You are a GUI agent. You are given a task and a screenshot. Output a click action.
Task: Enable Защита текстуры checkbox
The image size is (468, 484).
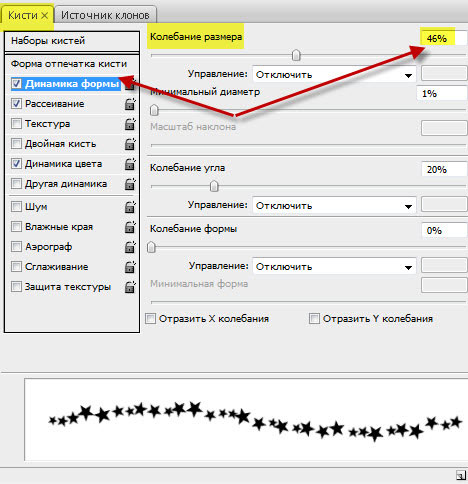click(16, 287)
